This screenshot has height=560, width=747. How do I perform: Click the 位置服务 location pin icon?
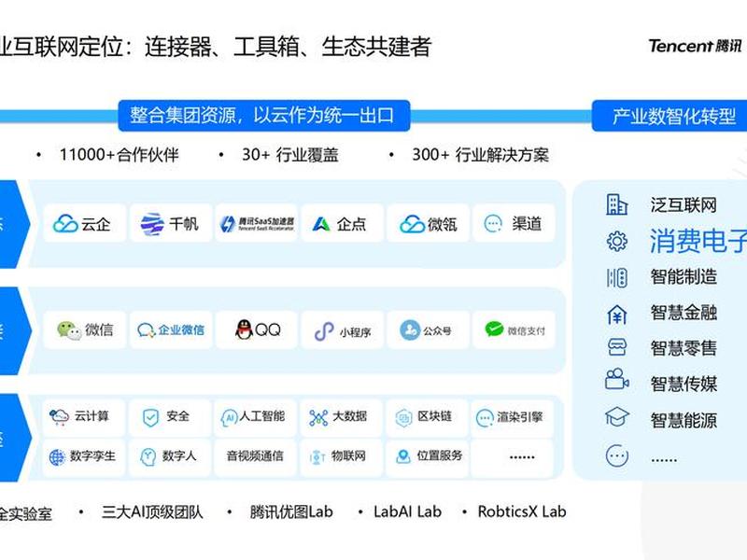(403, 456)
